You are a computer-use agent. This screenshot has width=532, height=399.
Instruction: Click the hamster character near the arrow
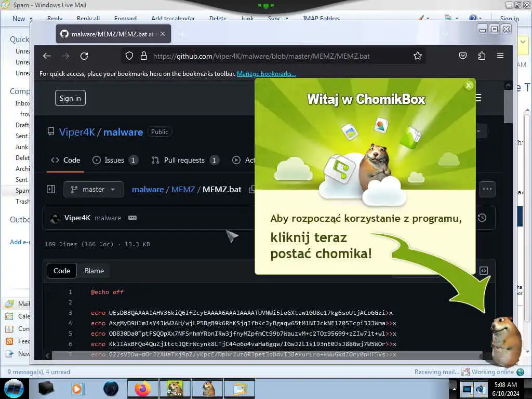506,341
